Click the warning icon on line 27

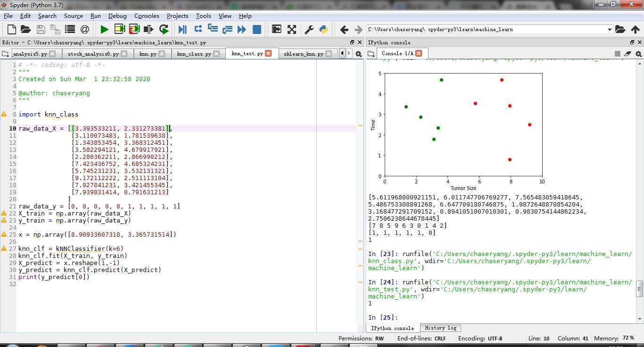tap(4, 248)
